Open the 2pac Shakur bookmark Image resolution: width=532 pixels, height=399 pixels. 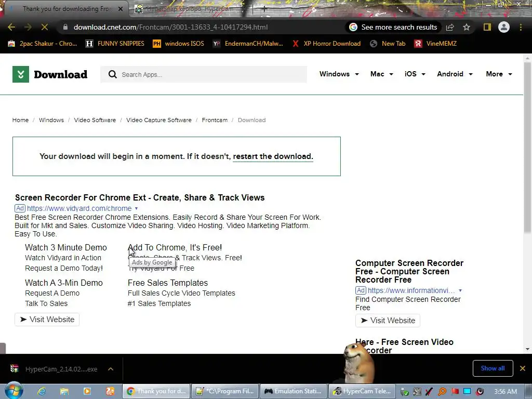pos(43,44)
